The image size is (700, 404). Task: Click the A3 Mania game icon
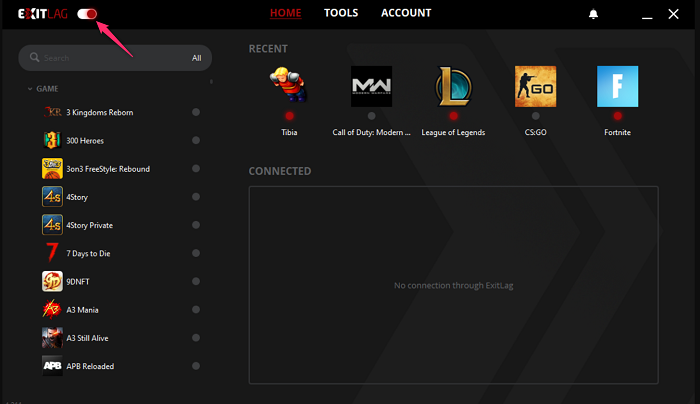[x=52, y=309]
